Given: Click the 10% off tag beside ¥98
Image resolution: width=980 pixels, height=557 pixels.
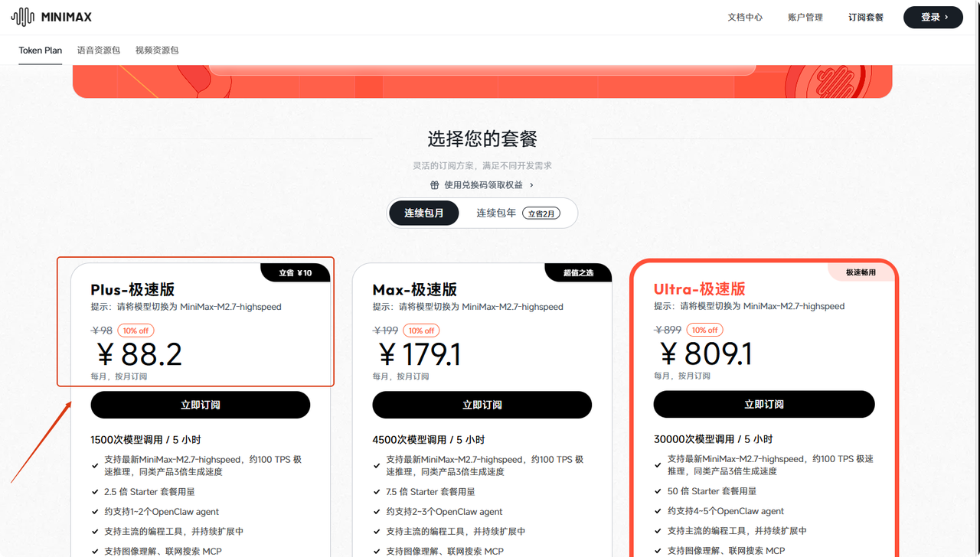Looking at the screenshot, I should click(136, 331).
